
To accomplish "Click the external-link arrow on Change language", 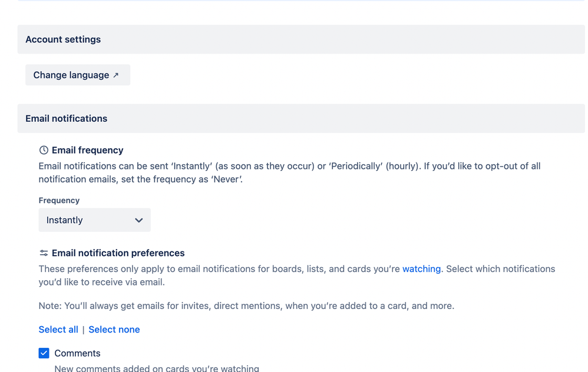I will click(x=116, y=75).
